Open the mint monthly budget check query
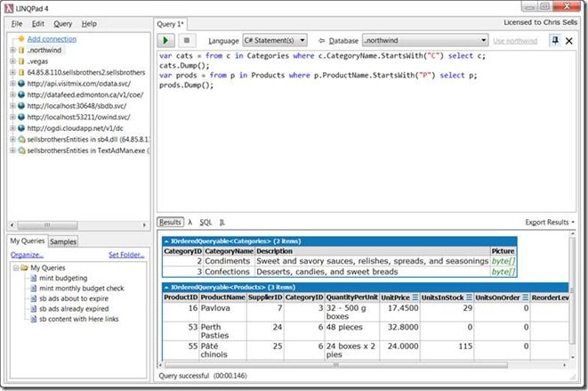588x391 pixels. coord(81,288)
